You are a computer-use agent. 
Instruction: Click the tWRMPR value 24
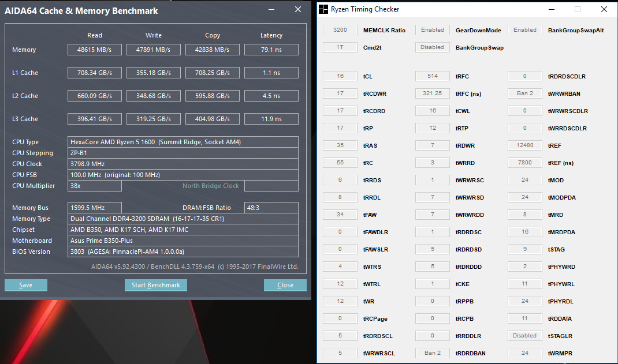coord(525,353)
